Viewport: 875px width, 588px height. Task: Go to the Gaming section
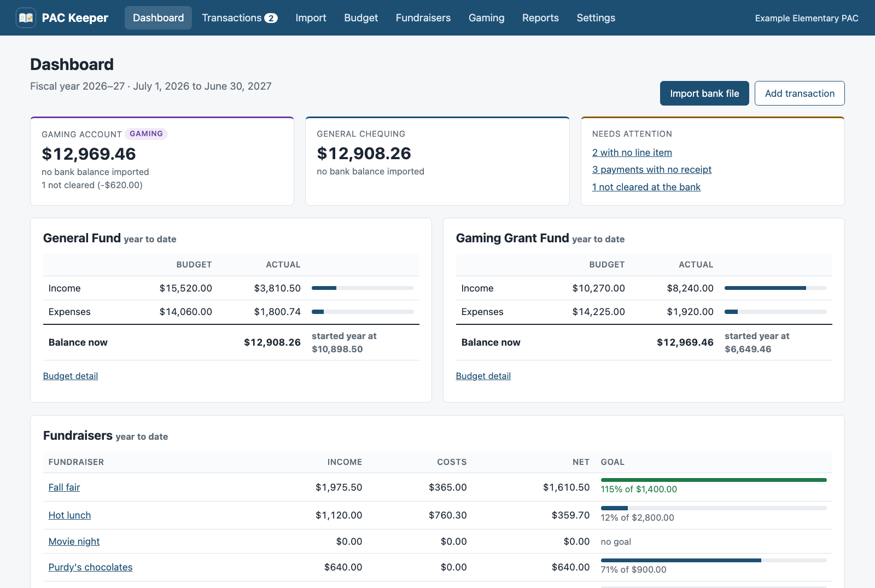(486, 18)
